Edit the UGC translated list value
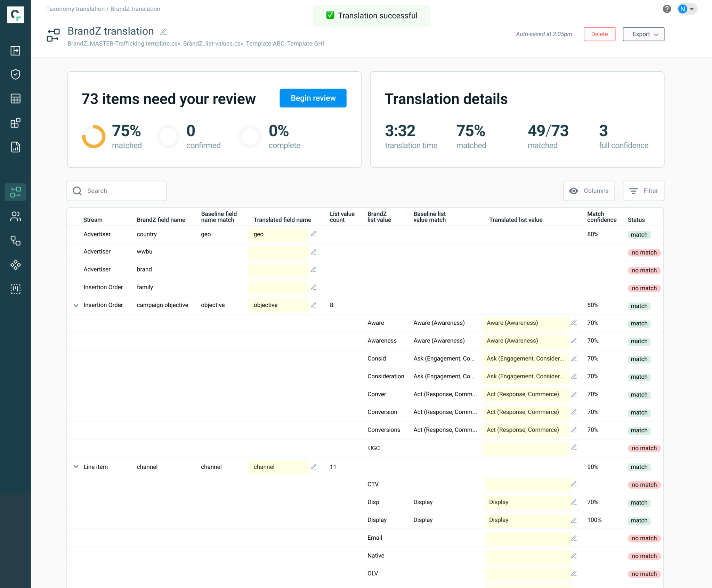The height and width of the screenshot is (588, 712). pyautogui.click(x=574, y=448)
